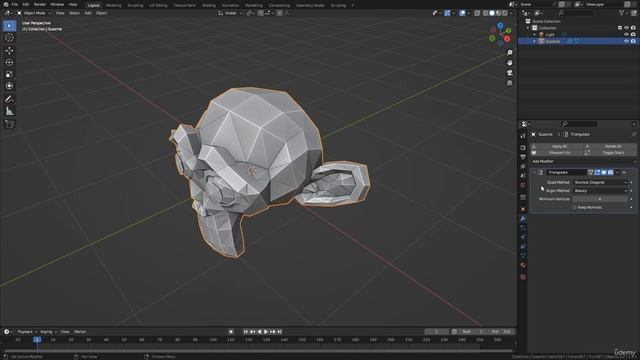Open the Edit menu
Image resolution: width=640 pixels, height=360 pixels.
click(x=26, y=4)
